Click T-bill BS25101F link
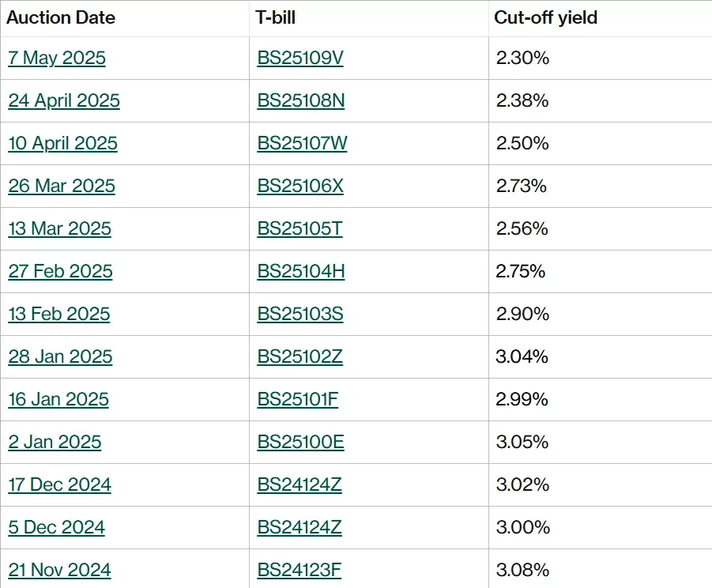Viewport: 712px width, 588px height. tap(297, 400)
